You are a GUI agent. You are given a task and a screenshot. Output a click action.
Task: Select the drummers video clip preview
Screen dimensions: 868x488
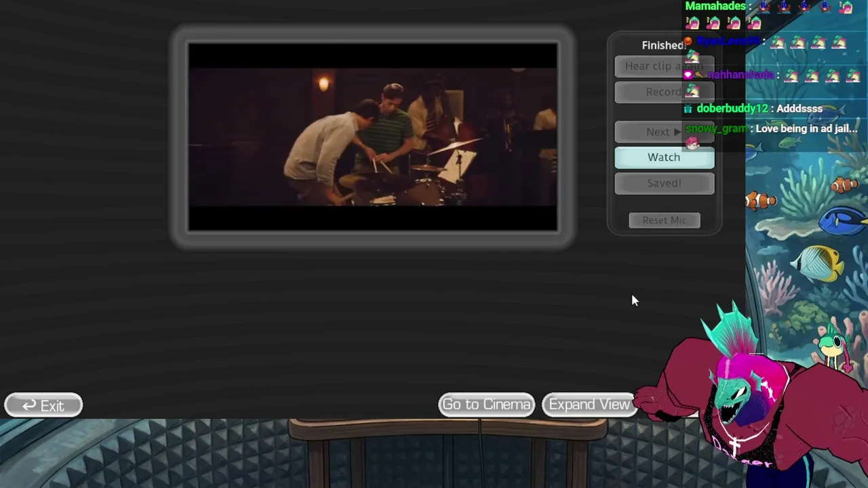[373, 137]
